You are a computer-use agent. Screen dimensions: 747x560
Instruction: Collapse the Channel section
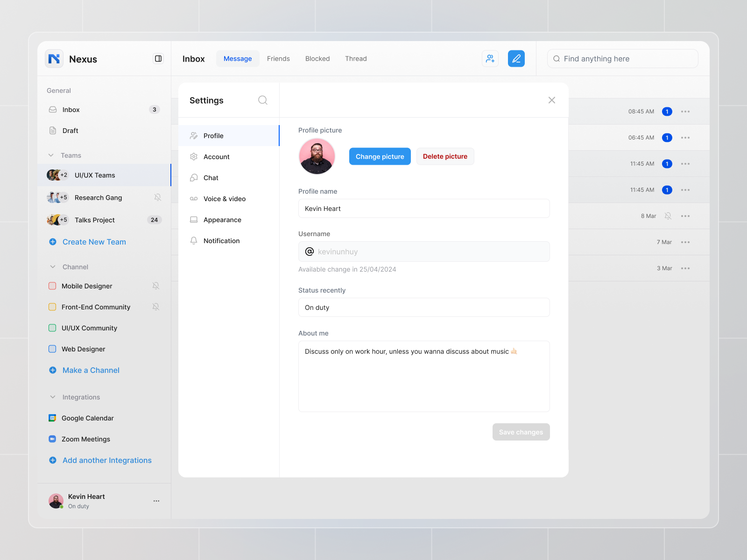click(x=52, y=266)
